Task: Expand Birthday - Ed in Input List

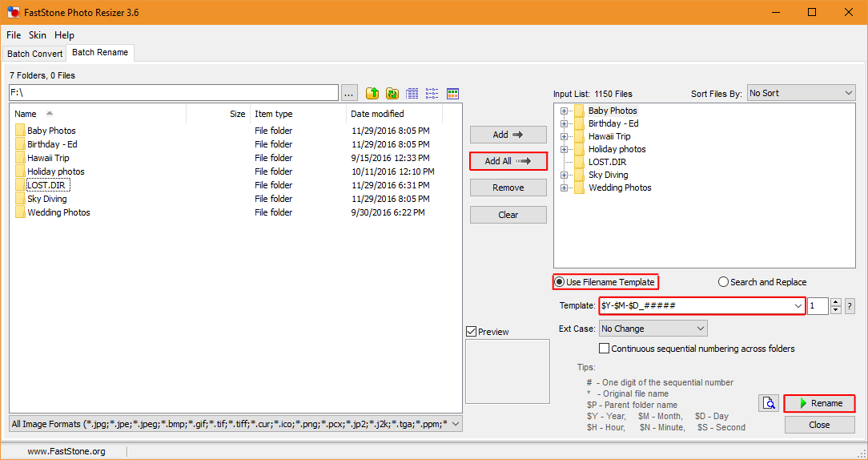Action: coord(564,123)
